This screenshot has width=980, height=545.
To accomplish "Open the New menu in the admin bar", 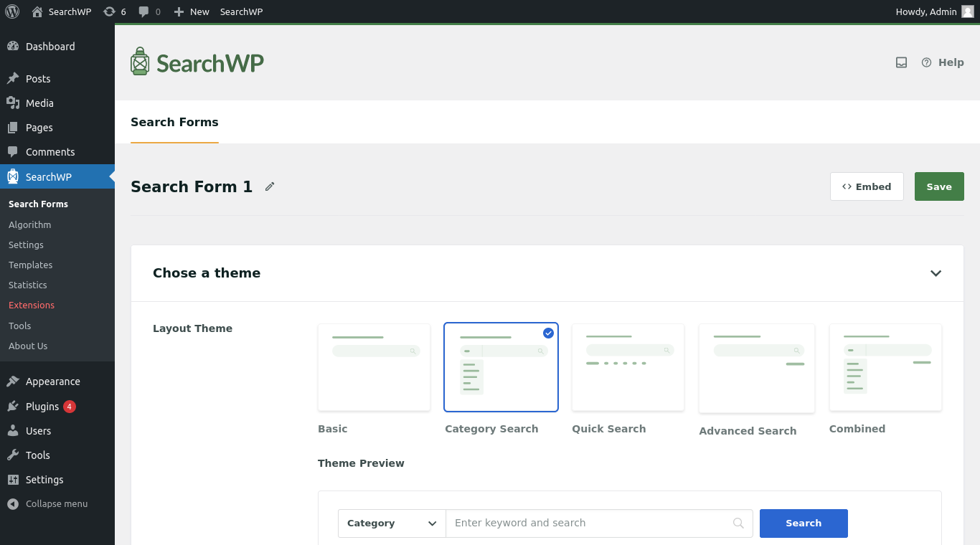I will [192, 11].
